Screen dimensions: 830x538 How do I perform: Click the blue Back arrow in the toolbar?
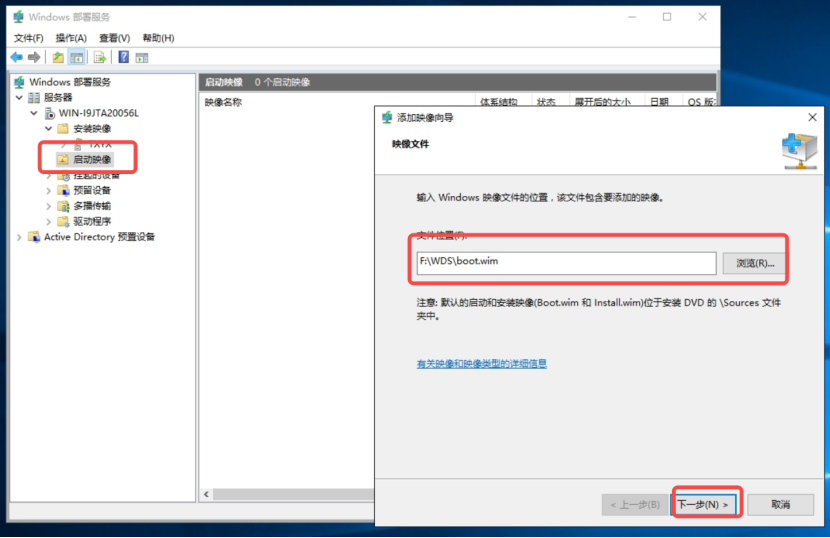tap(16, 57)
